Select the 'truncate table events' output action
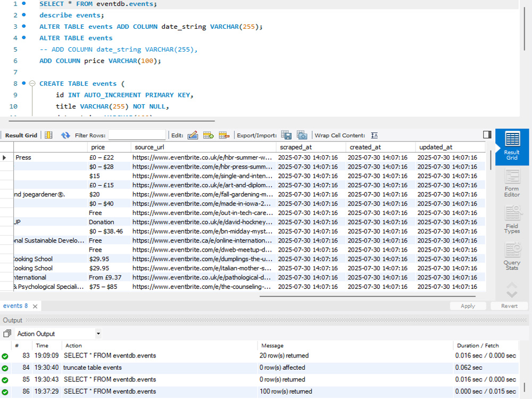Screen dimensions: 532x399 pos(92,368)
